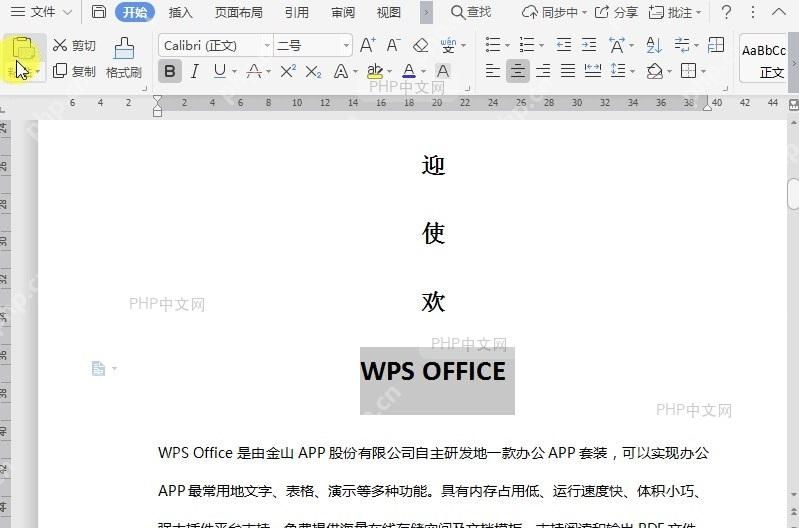
Task: Apply the 正文 AaBbCc style
Action: click(763, 58)
